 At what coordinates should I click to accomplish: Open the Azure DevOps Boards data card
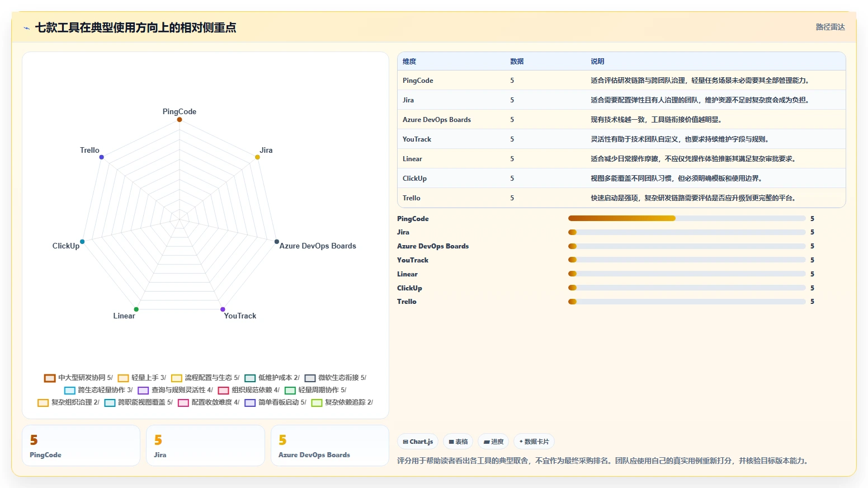[x=330, y=445]
